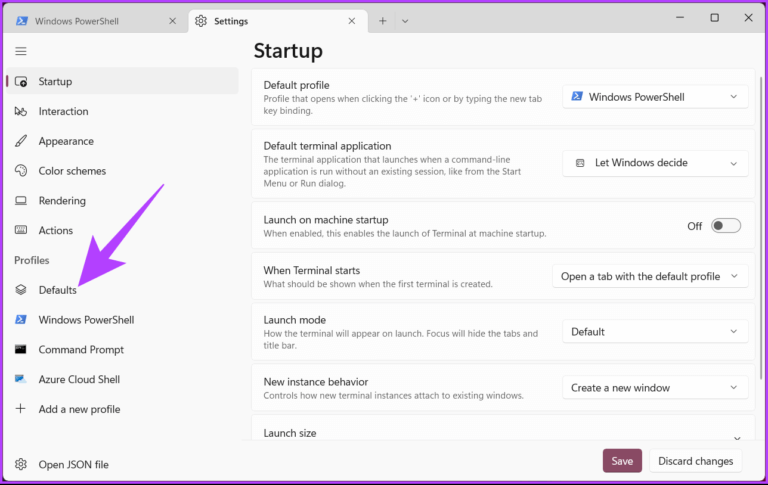The width and height of the screenshot is (768, 485).
Task: Click the Appearance paintbrush icon
Action: point(21,141)
